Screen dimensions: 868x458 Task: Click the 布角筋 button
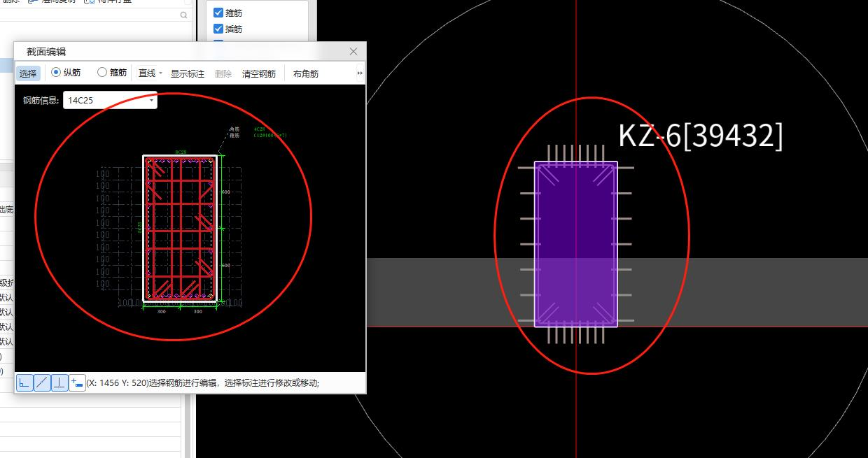[306, 73]
